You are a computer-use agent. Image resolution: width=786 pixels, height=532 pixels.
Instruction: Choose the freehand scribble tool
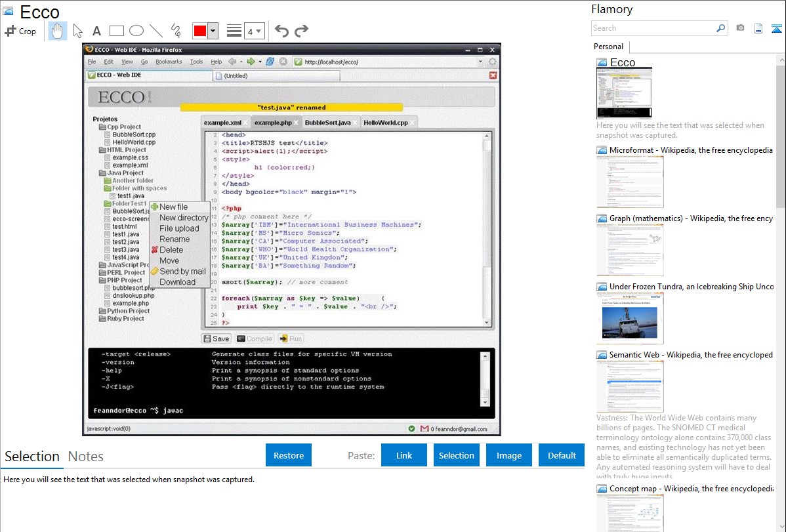pos(175,31)
